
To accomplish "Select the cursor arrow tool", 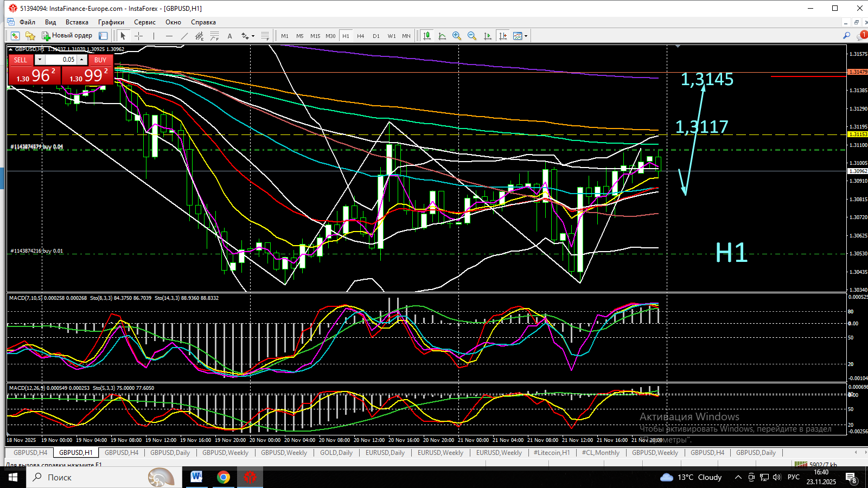I will 123,36.
